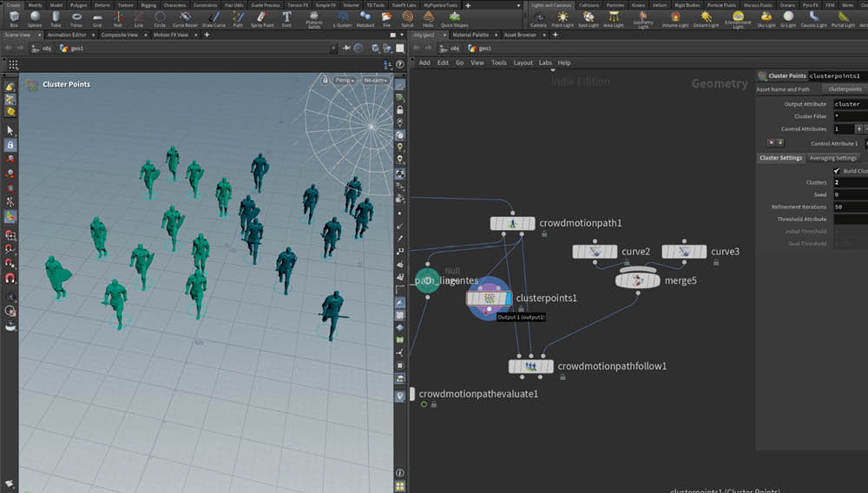
Task: Click the Sky Light shelf icon
Action: click(766, 17)
